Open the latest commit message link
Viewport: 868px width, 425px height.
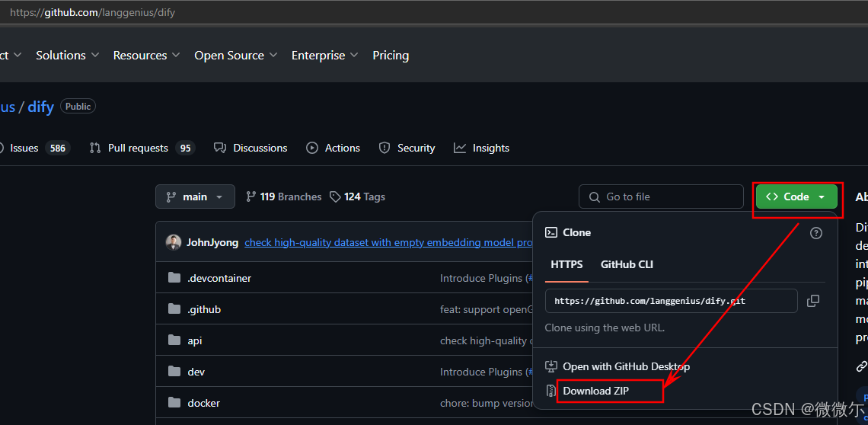click(388, 242)
